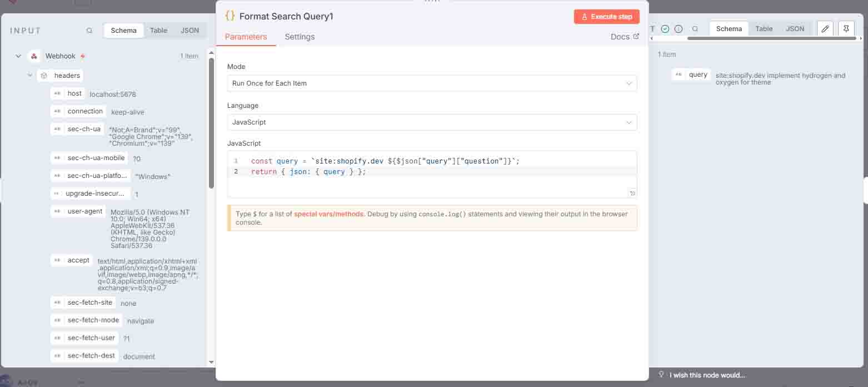Click the red error indicator beside Webhook

coord(82,55)
